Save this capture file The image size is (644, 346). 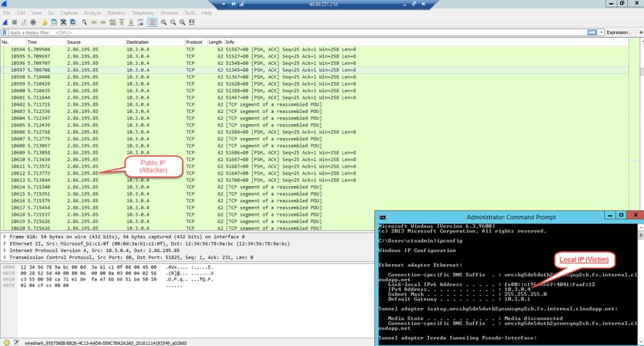pyautogui.click(x=54, y=22)
